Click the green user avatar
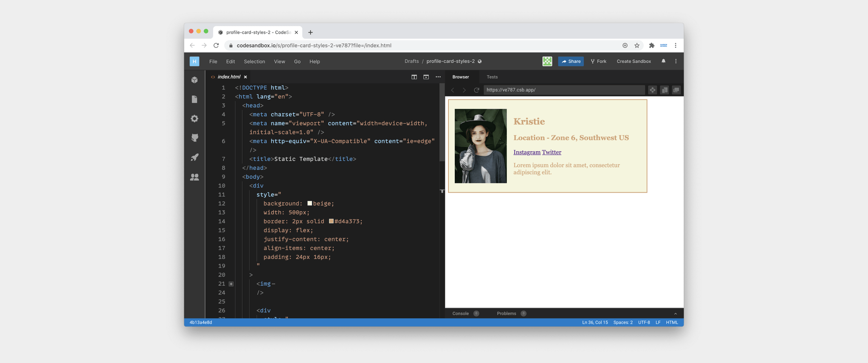The image size is (868, 363). 547,61
